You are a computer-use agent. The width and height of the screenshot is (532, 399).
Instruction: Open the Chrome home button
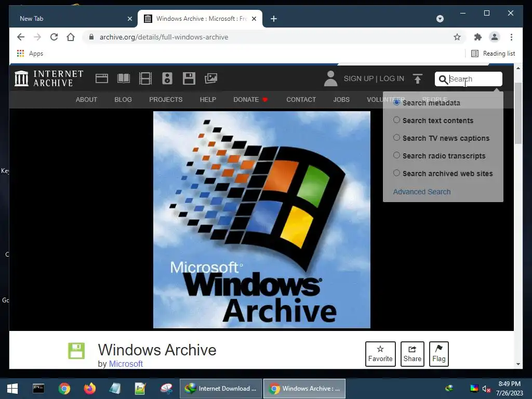pos(71,37)
